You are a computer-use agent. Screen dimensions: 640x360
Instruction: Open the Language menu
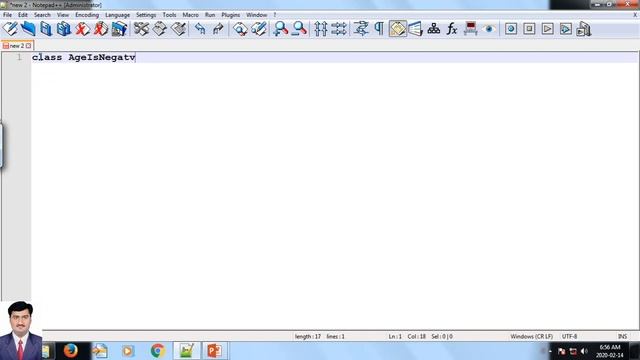point(118,15)
